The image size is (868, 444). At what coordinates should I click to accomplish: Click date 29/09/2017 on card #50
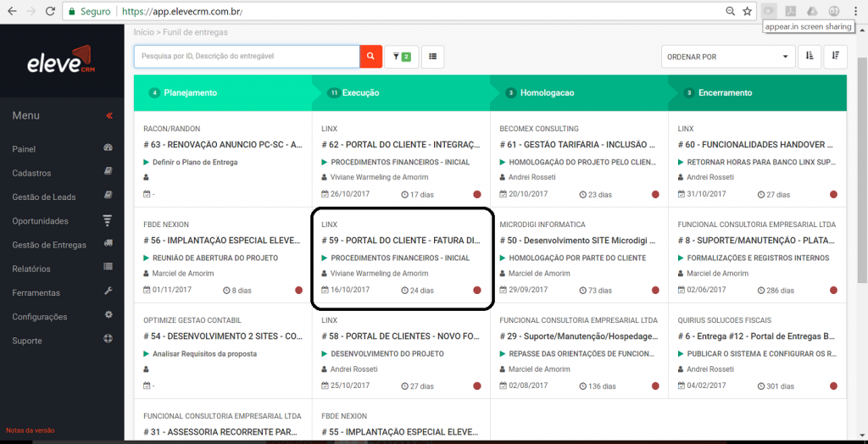pyautogui.click(x=528, y=290)
